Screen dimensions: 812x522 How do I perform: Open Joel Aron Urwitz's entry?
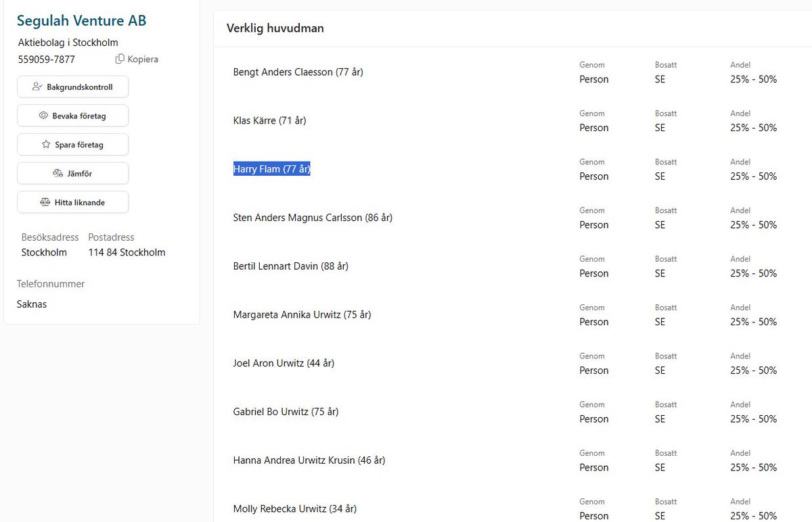284,363
